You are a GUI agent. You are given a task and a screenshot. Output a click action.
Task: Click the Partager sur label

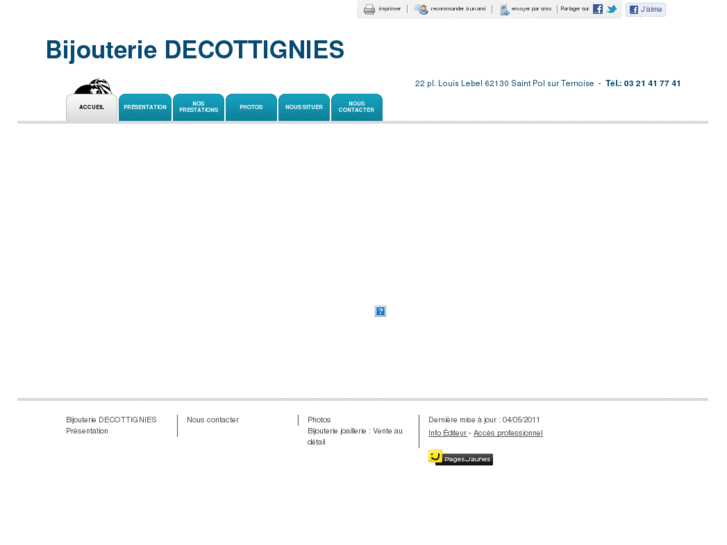(x=574, y=9)
